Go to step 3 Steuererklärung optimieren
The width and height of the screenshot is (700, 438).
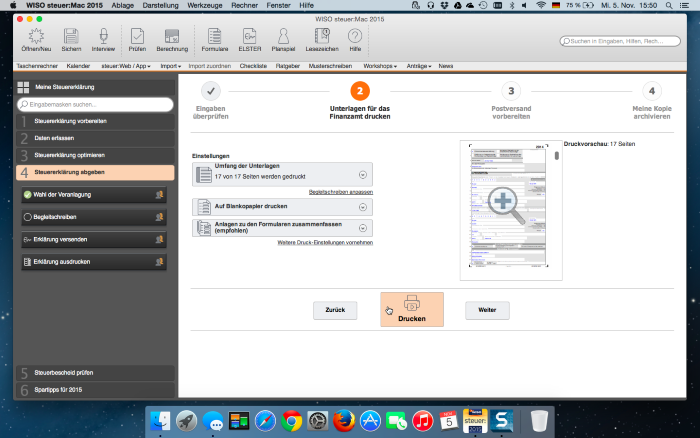point(95,155)
